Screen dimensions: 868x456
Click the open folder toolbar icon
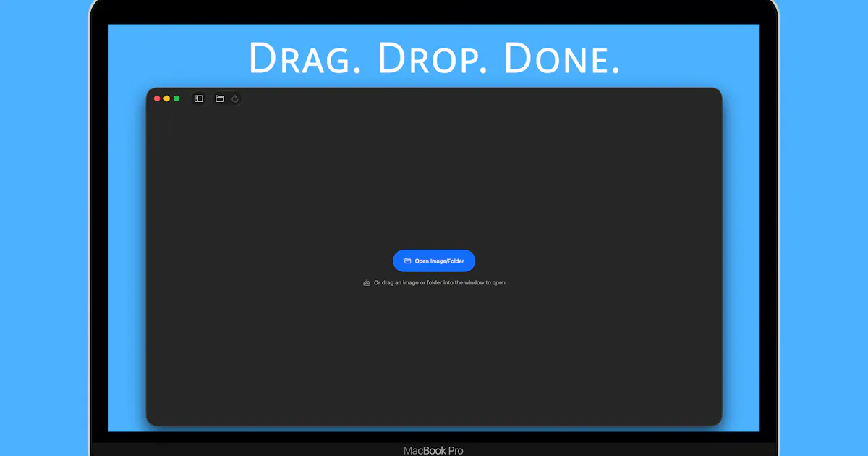220,98
